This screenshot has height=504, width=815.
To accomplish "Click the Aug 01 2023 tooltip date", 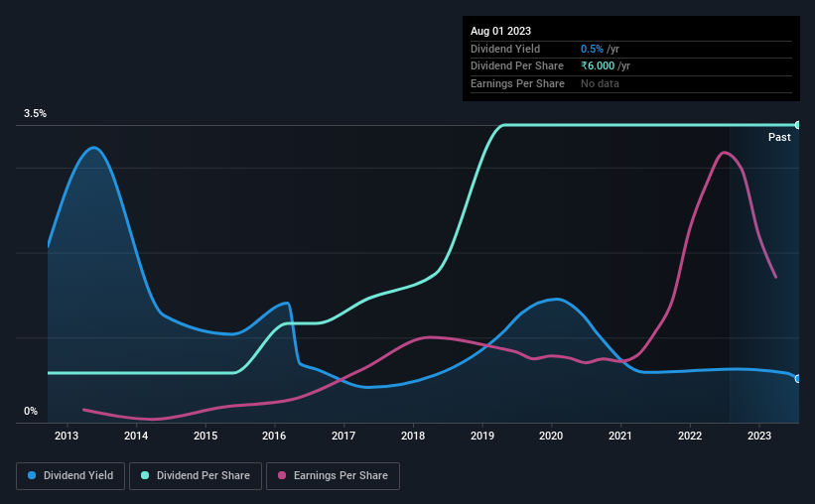I will 500,31.
